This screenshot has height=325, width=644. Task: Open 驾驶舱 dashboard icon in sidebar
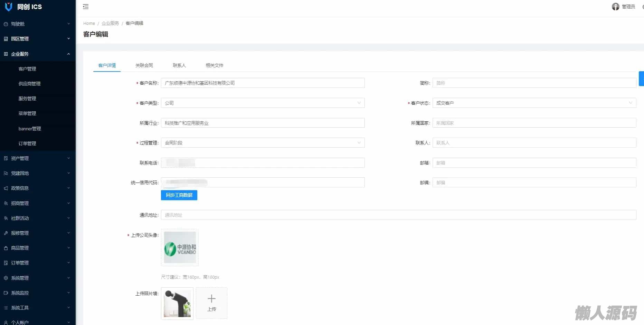pos(6,24)
